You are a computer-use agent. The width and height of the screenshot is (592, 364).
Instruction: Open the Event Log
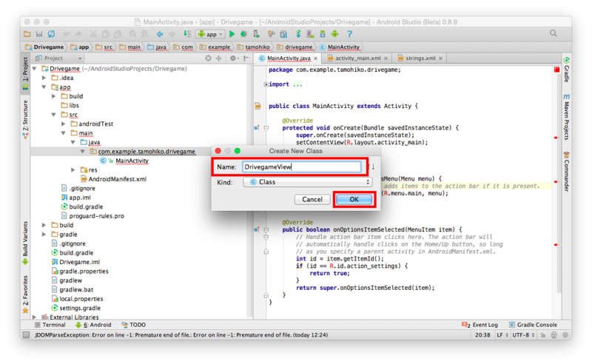[x=480, y=325]
